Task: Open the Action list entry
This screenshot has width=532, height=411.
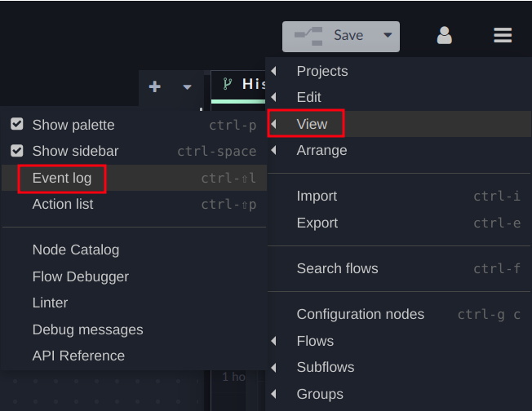Action: [63, 204]
